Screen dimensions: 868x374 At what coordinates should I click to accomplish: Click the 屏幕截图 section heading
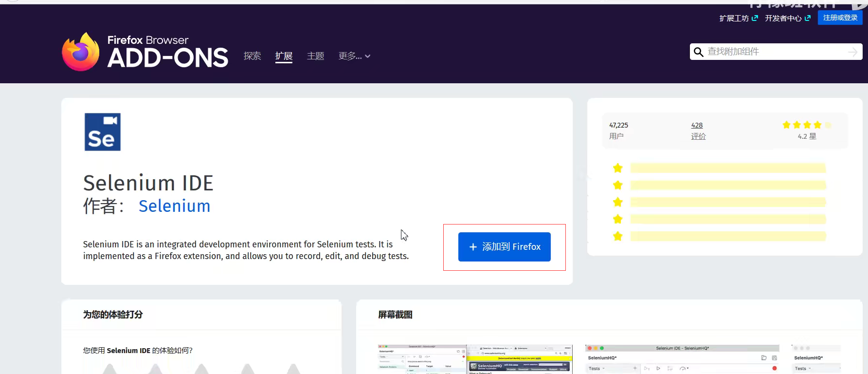pyautogui.click(x=395, y=315)
